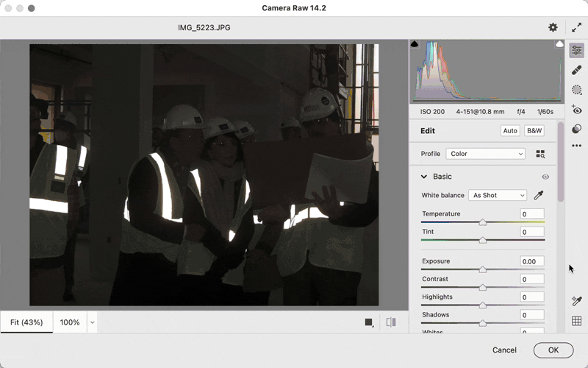Screen dimensions: 588x368
Task: Click the Temperature slider handle
Action: [483, 222]
